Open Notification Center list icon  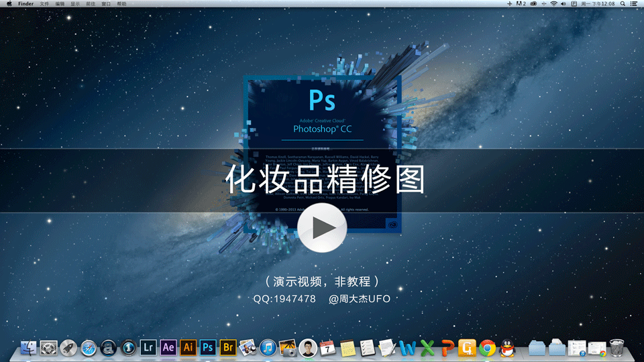tap(634, 4)
